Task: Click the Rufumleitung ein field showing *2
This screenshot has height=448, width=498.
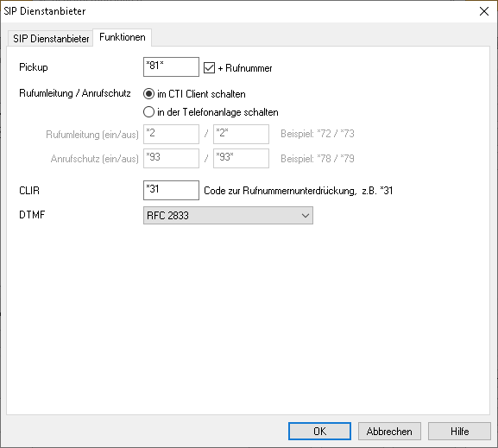Action: click(x=171, y=134)
